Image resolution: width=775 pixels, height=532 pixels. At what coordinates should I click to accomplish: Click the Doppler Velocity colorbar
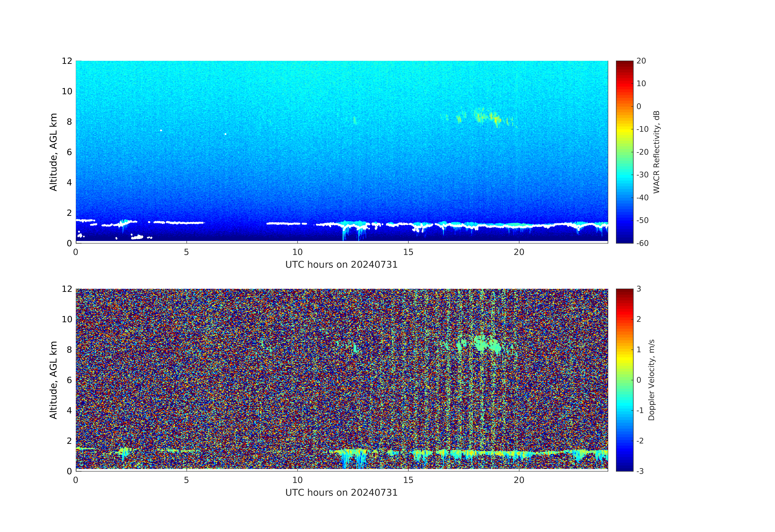tap(624, 380)
